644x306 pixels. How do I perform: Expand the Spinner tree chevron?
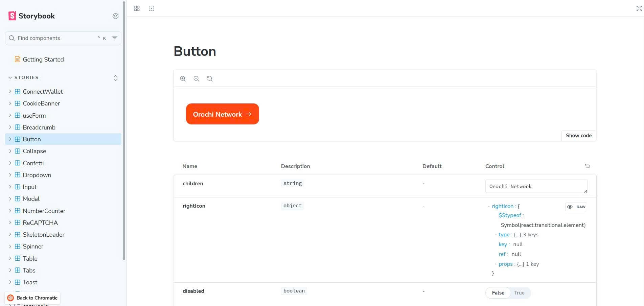(x=10, y=246)
